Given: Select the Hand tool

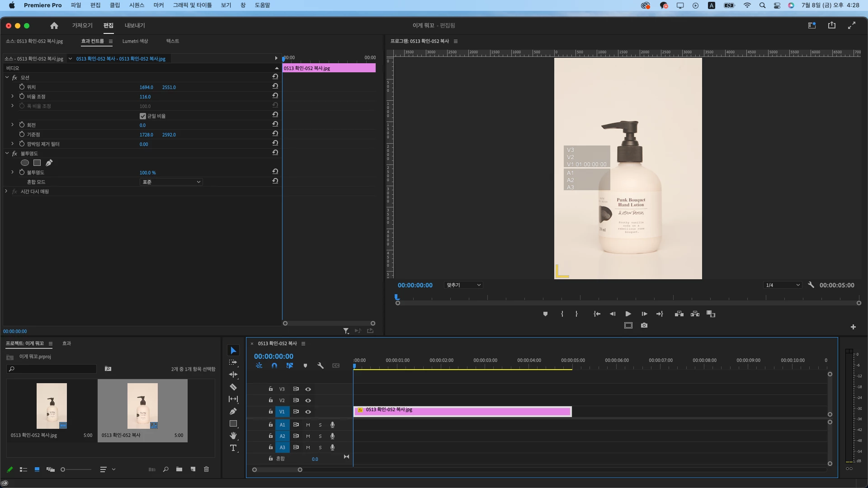Looking at the screenshot, I should click(x=233, y=436).
